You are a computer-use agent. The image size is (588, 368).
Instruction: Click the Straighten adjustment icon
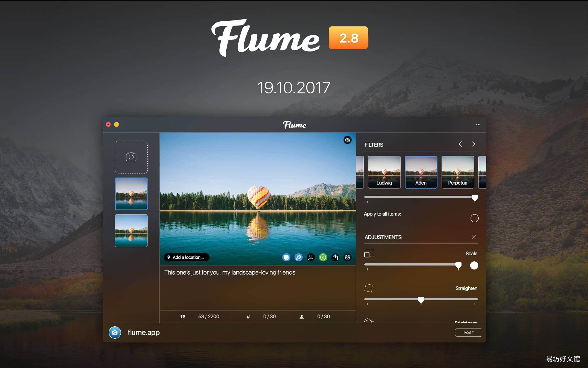tap(369, 288)
